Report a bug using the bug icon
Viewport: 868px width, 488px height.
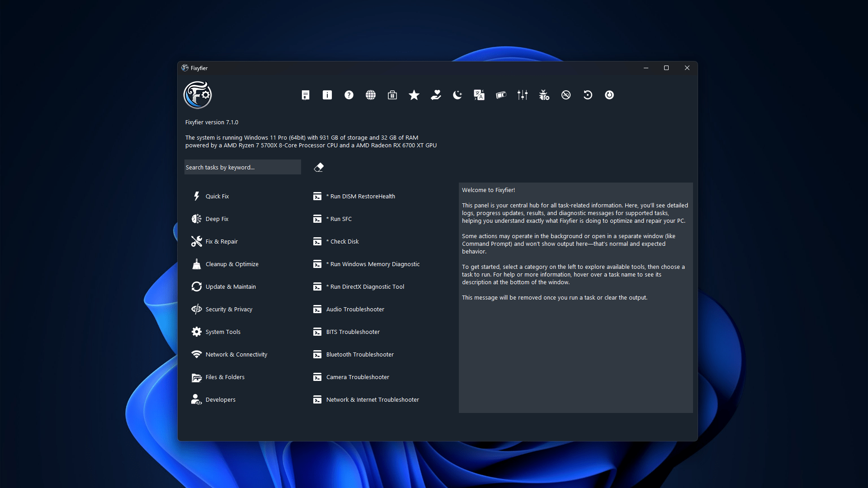(544, 95)
